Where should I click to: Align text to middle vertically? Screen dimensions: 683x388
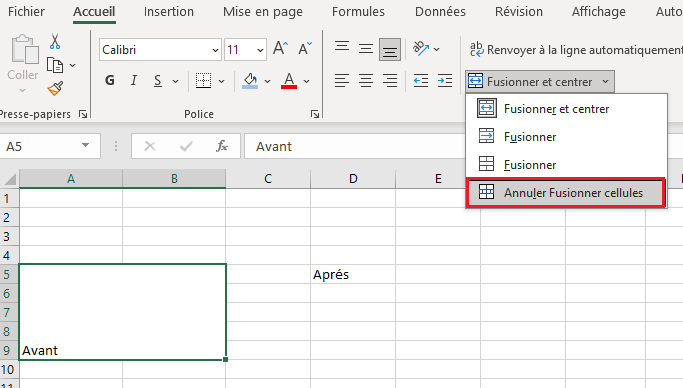(x=366, y=49)
